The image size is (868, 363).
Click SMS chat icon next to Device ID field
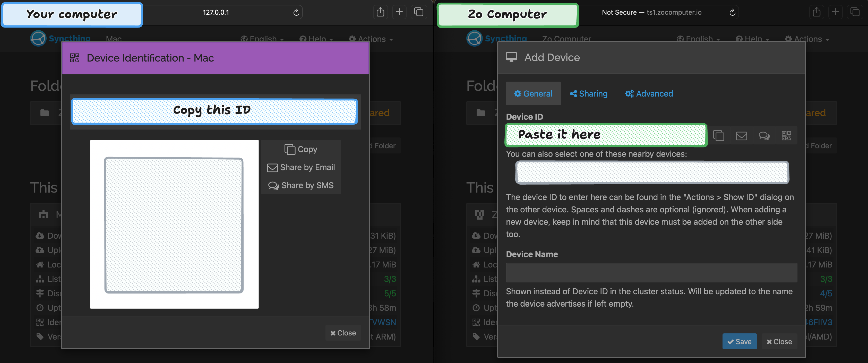(764, 135)
